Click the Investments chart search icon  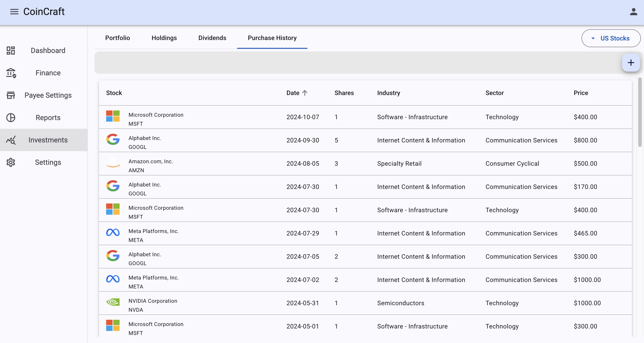11,140
